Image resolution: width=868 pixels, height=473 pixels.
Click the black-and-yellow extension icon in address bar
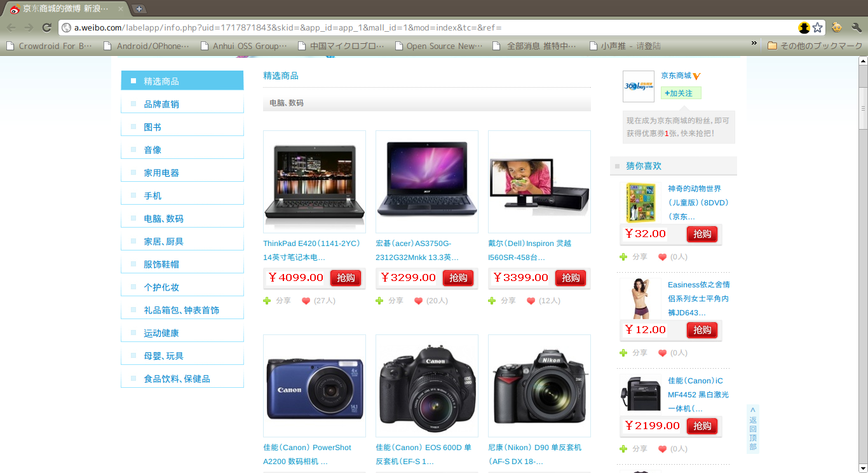[x=804, y=27]
